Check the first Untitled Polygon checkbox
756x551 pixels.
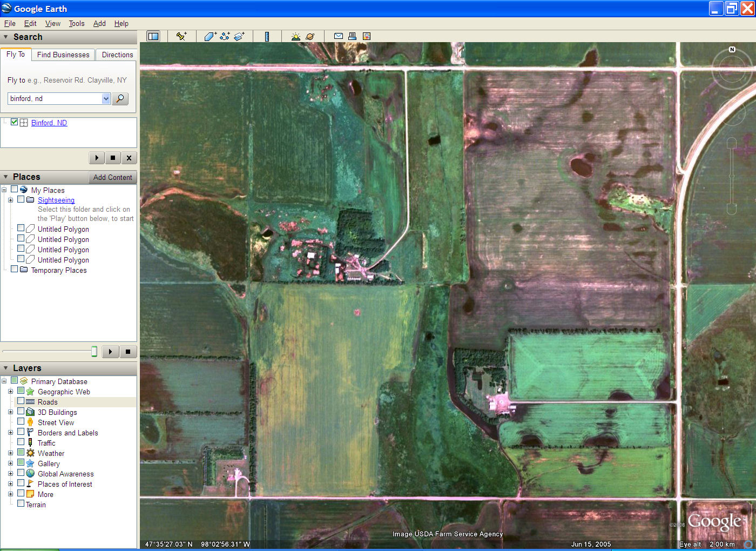click(21, 229)
